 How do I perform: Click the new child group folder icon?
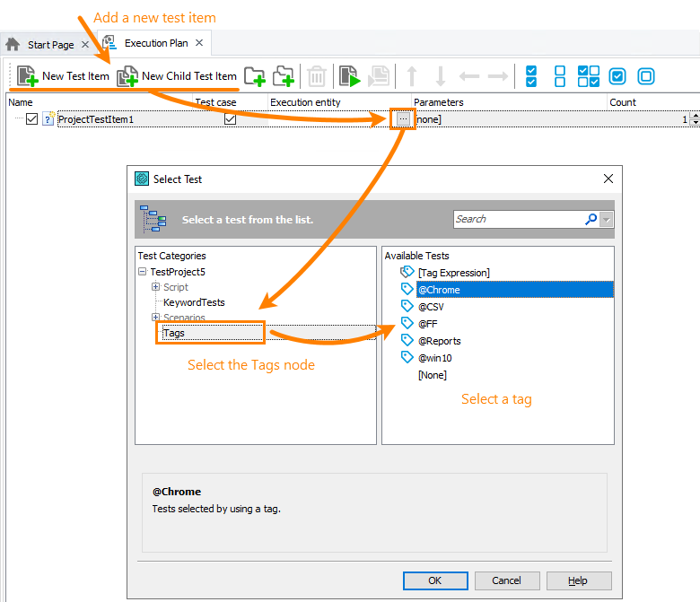coord(284,76)
